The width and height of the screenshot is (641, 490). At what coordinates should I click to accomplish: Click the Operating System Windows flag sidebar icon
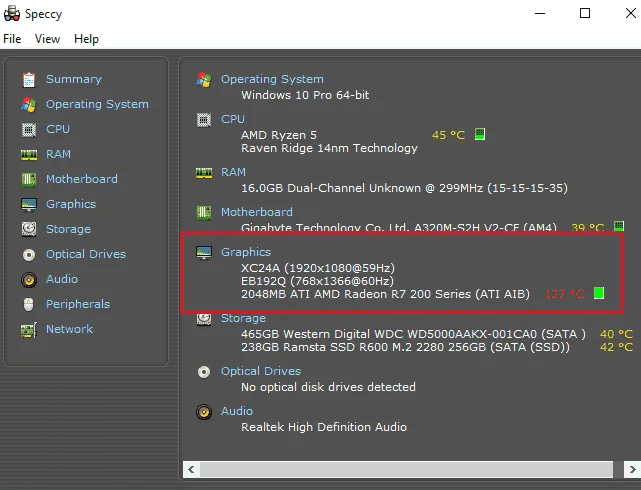click(29, 105)
